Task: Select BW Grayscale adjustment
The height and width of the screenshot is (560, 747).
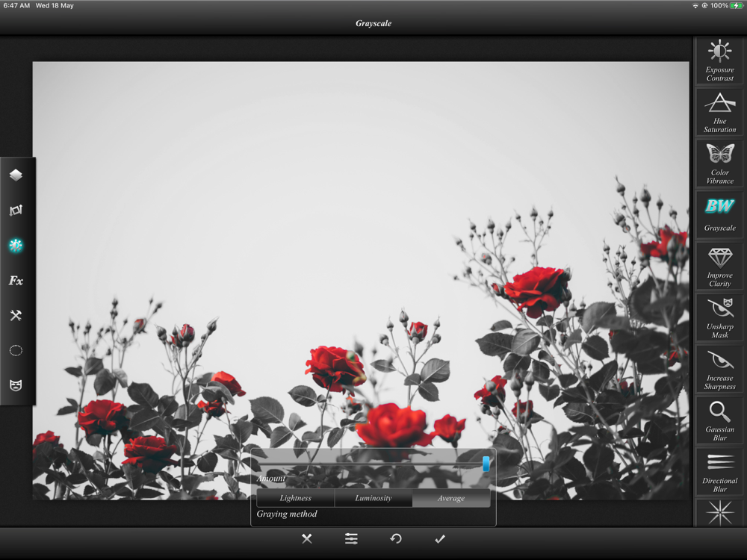Action: click(719, 215)
